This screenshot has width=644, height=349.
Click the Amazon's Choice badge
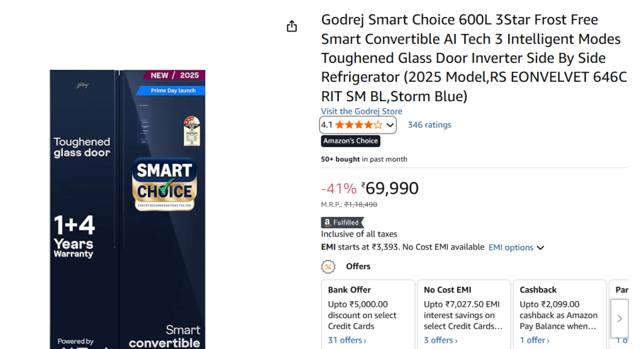[x=350, y=141]
